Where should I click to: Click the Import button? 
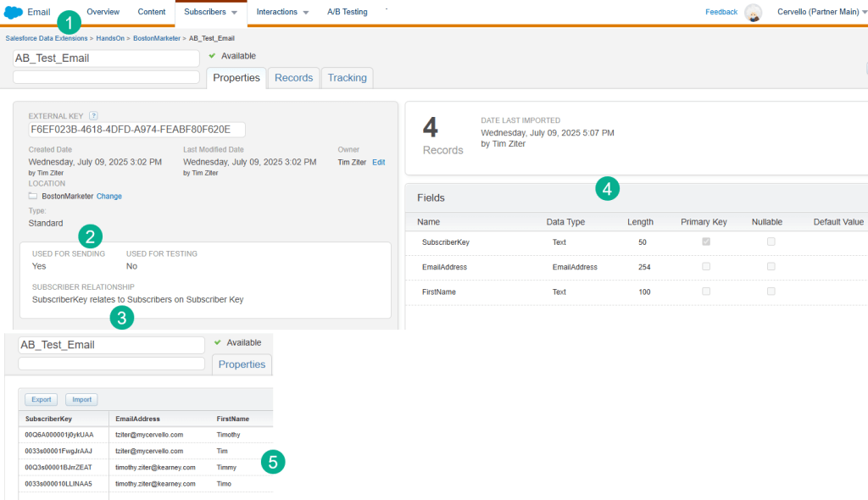[x=81, y=399]
